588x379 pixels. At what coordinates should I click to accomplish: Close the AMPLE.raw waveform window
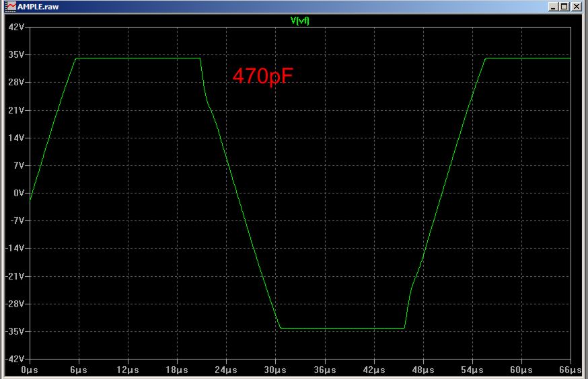pyautogui.click(x=577, y=6)
